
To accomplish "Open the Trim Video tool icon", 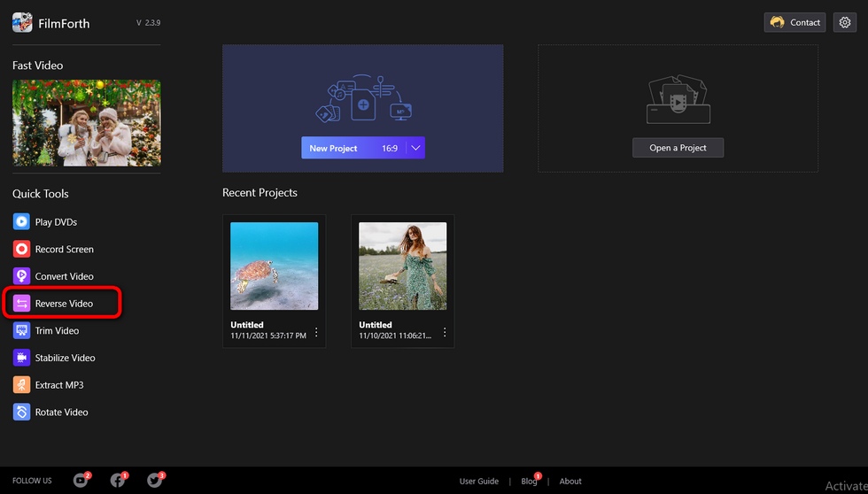I will click(21, 330).
